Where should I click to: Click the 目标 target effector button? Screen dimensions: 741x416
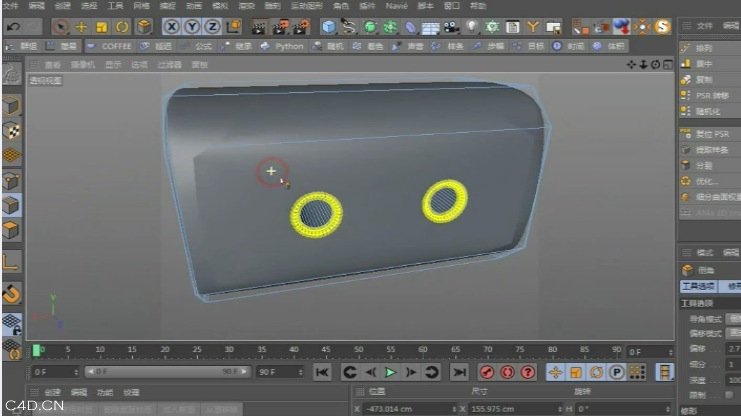tap(528, 46)
